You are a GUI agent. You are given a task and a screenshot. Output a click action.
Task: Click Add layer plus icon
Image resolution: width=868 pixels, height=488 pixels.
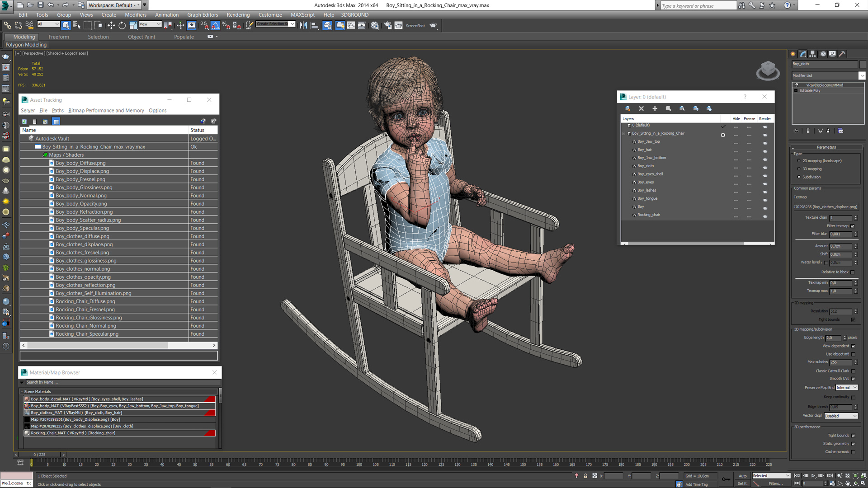tap(655, 108)
